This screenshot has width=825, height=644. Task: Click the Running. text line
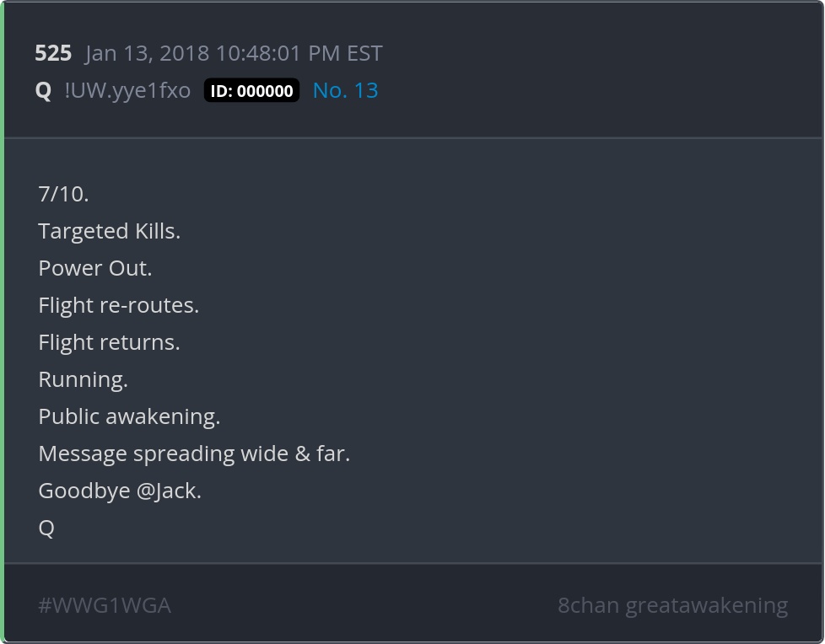(x=83, y=379)
